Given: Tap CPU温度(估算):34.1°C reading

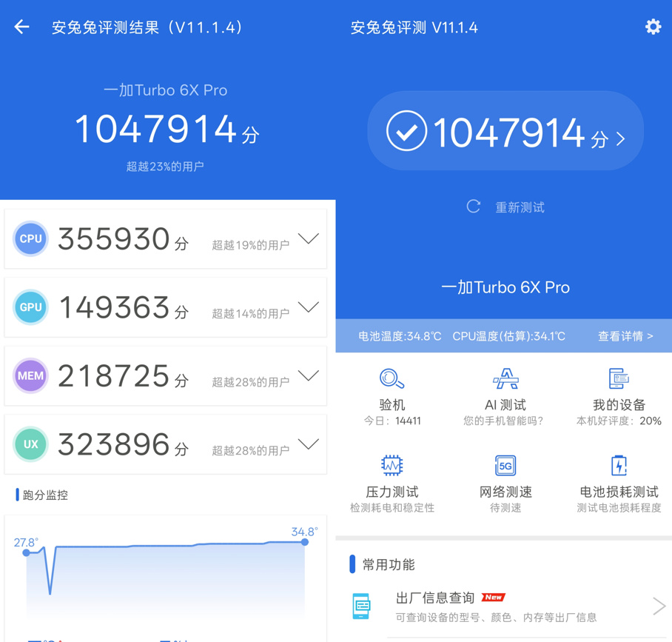Looking at the screenshot, I should point(508,336).
